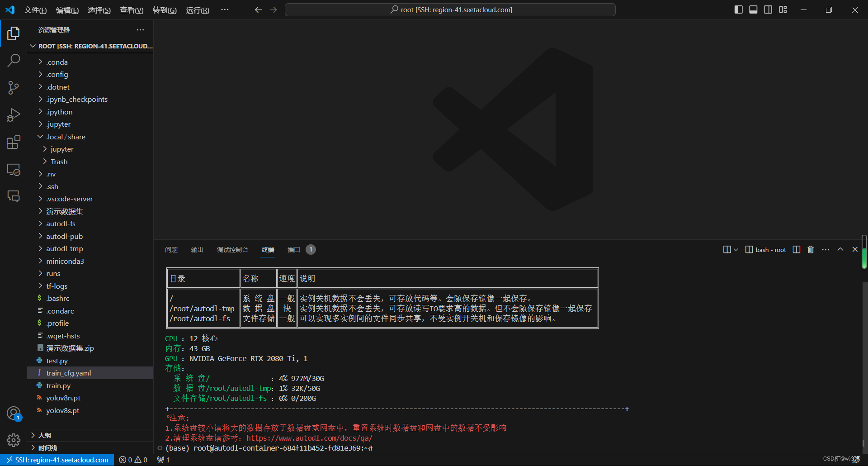Toggle the secondary side bar
Image resolution: width=868 pixels, height=466 pixels.
[x=768, y=9]
